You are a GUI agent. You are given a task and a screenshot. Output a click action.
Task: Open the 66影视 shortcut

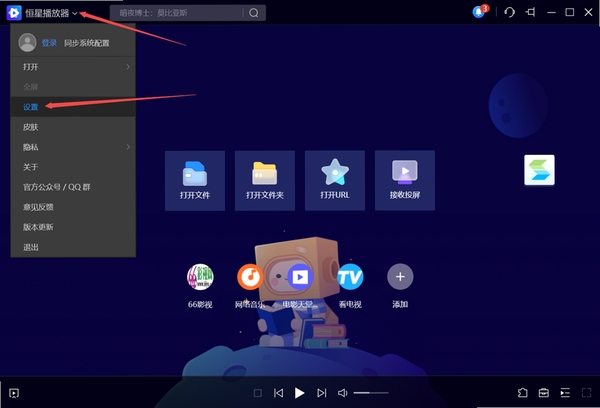coord(200,277)
